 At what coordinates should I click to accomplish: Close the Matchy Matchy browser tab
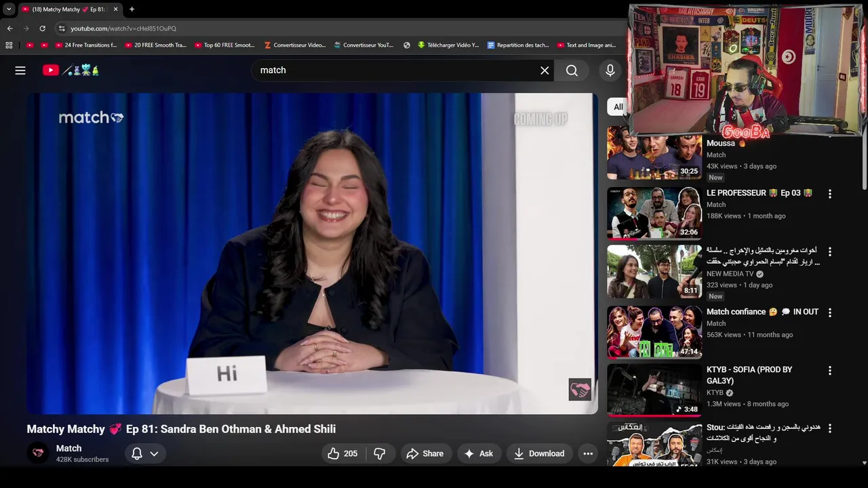tap(115, 9)
